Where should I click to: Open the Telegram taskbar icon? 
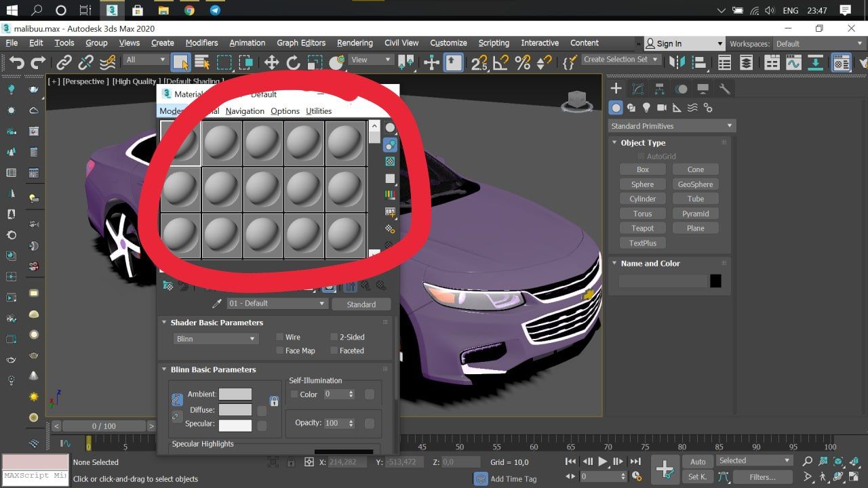[215, 10]
